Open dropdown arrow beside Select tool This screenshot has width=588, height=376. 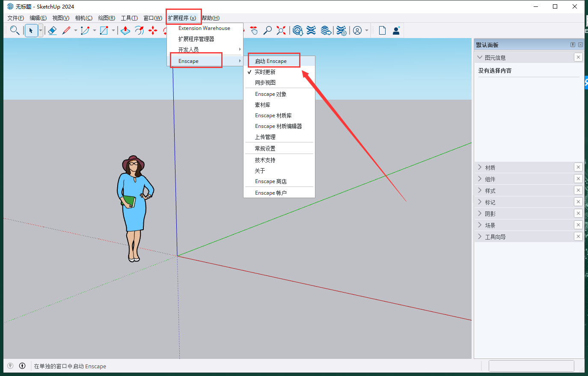41,30
